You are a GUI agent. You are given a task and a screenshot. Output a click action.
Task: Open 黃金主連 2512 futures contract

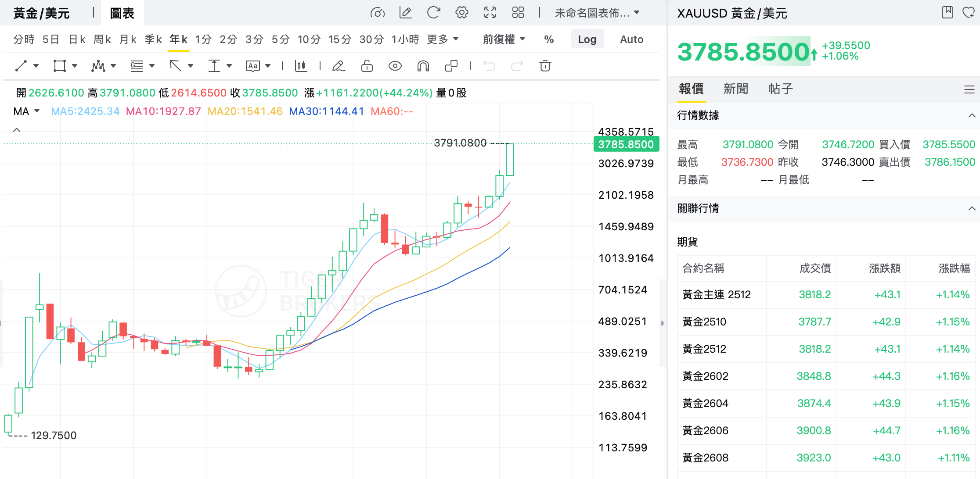[716, 295]
